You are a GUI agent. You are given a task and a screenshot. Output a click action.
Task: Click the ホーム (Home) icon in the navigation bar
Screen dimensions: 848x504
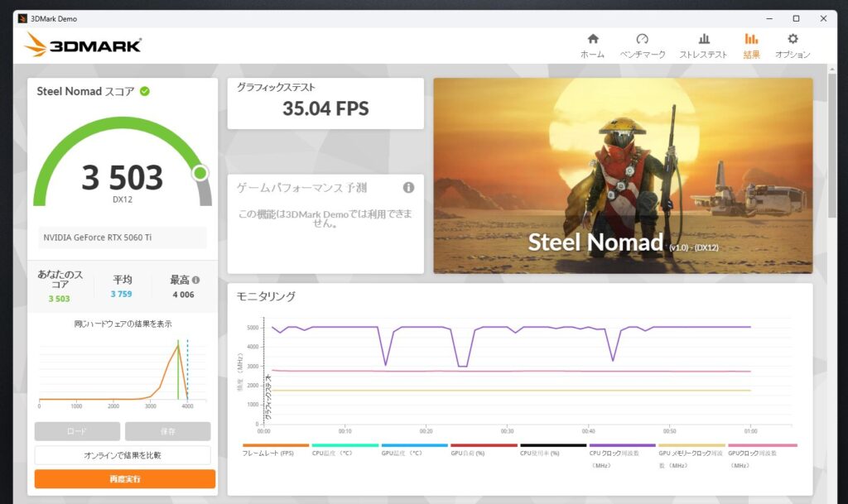593,40
